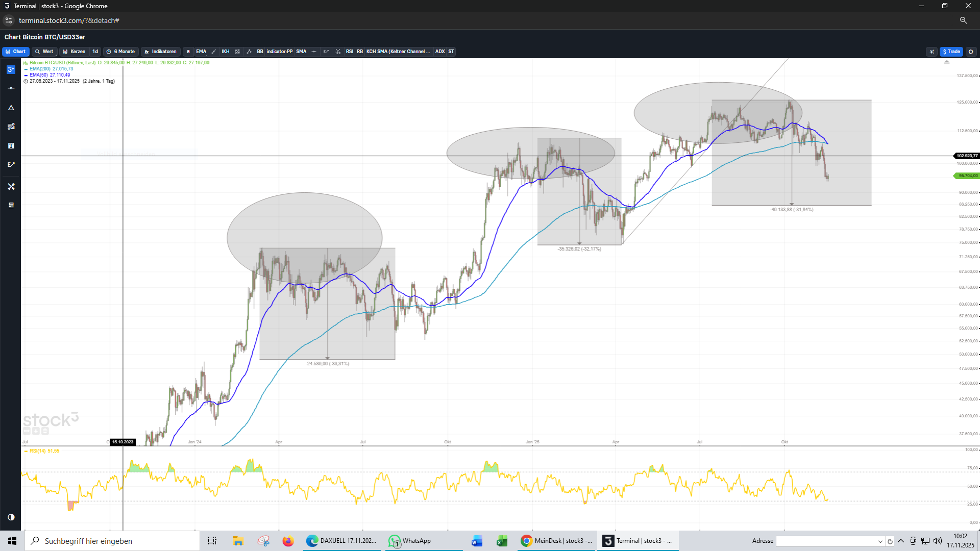Screen dimensions: 980x551
Task: Select the text annotation tool
Action: pyautogui.click(x=11, y=146)
